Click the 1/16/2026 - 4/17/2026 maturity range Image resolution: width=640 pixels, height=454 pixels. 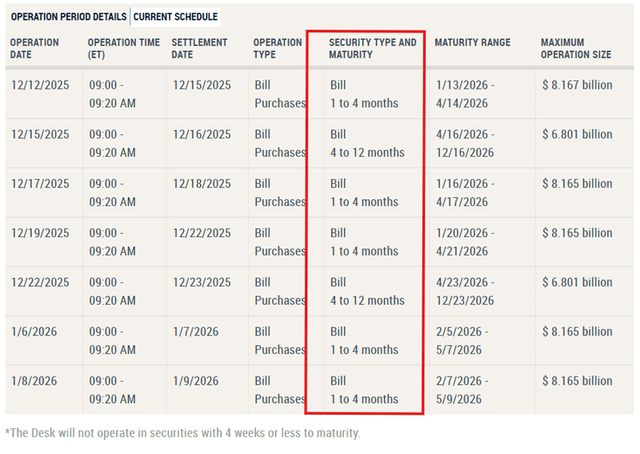pos(465,193)
